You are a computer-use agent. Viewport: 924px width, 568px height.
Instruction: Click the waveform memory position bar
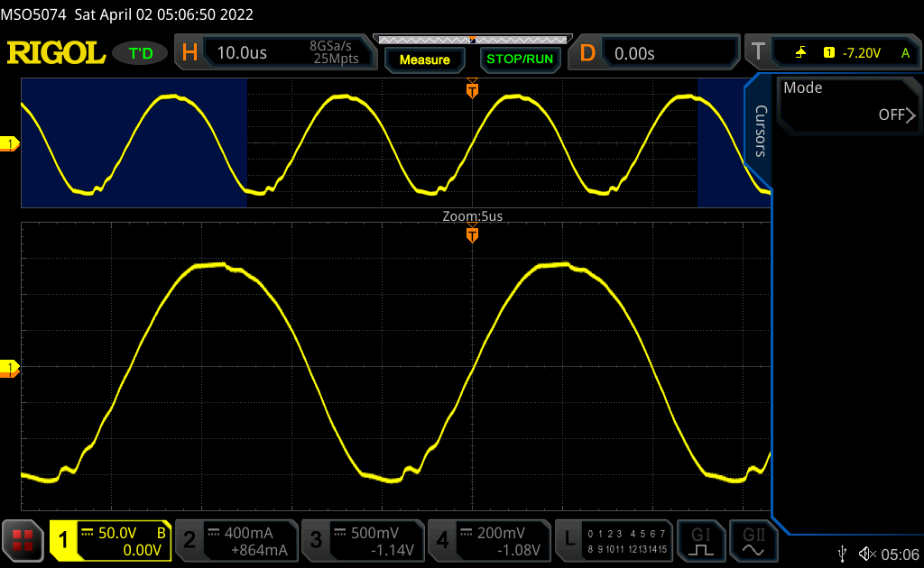pyautogui.click(x=472, y=40)
